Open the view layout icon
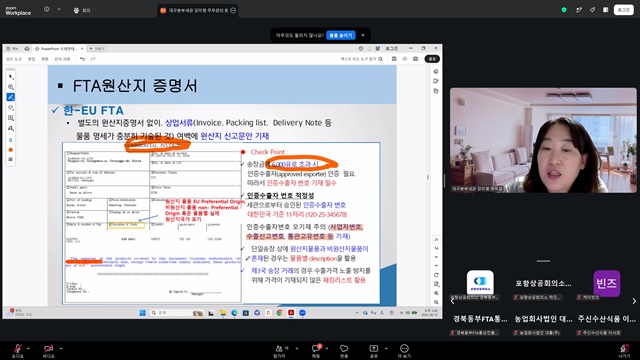This screenshot has height=360, width=640. 606,10
